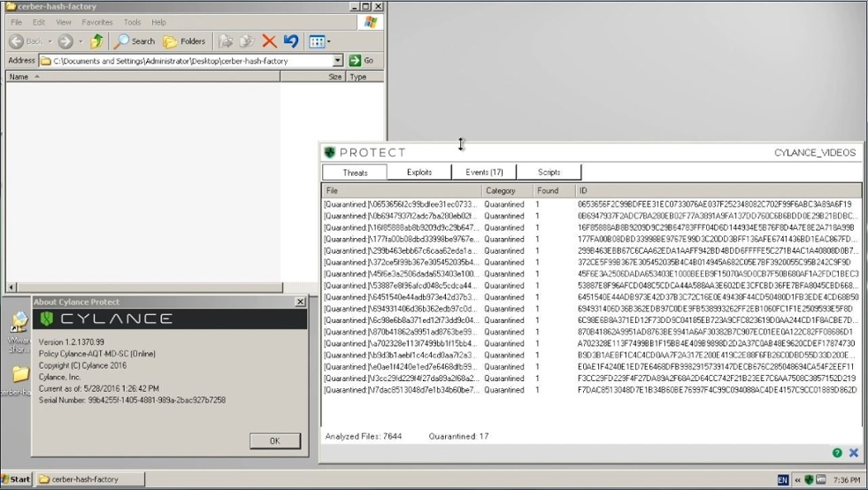Open the Tools menu

click(x=133, y=22)
